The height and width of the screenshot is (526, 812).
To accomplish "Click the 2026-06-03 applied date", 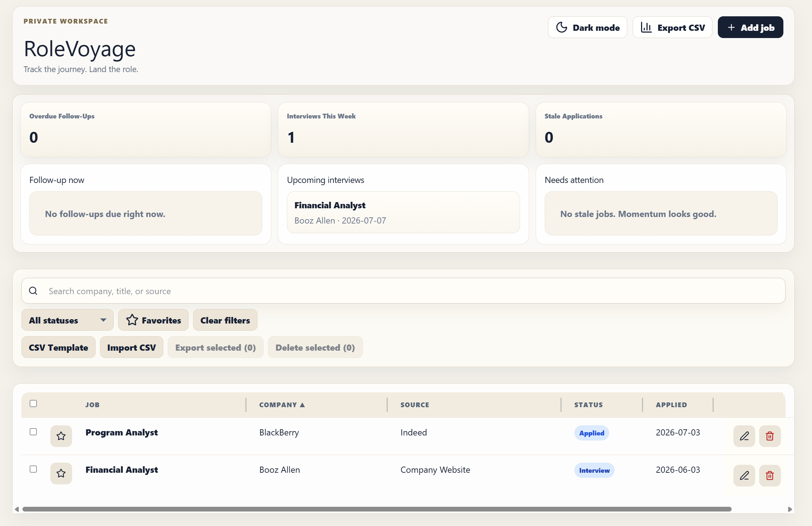I will point(678,469).
